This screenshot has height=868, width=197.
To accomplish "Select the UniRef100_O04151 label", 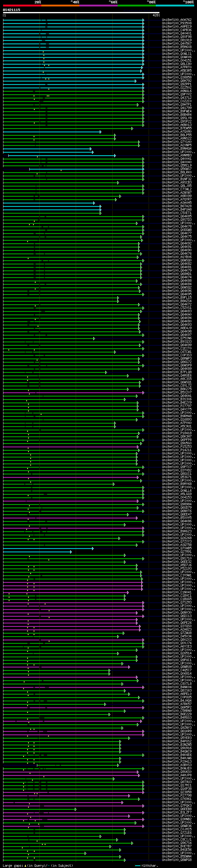I will [177, 60].
